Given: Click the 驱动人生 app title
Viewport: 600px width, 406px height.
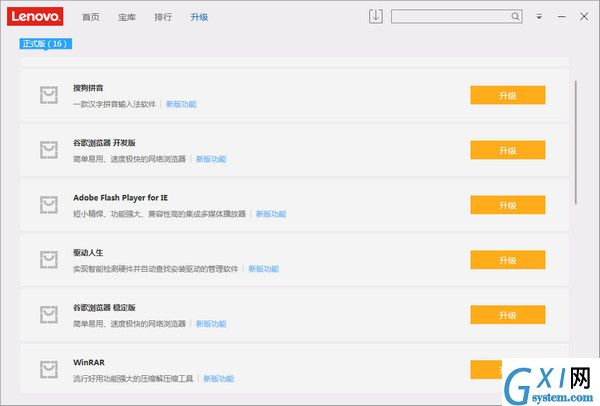Looking at the screenshot, I should [88, 253].
